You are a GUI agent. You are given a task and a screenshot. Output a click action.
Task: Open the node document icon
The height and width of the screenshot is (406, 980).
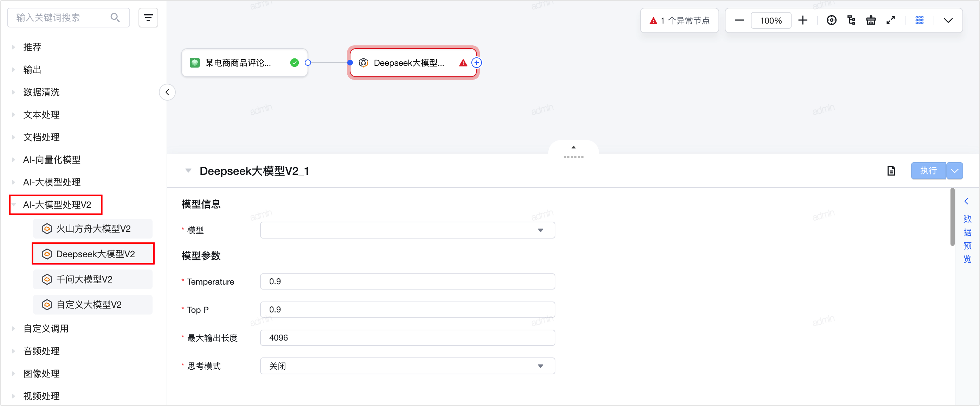click(x=891, y=171)
